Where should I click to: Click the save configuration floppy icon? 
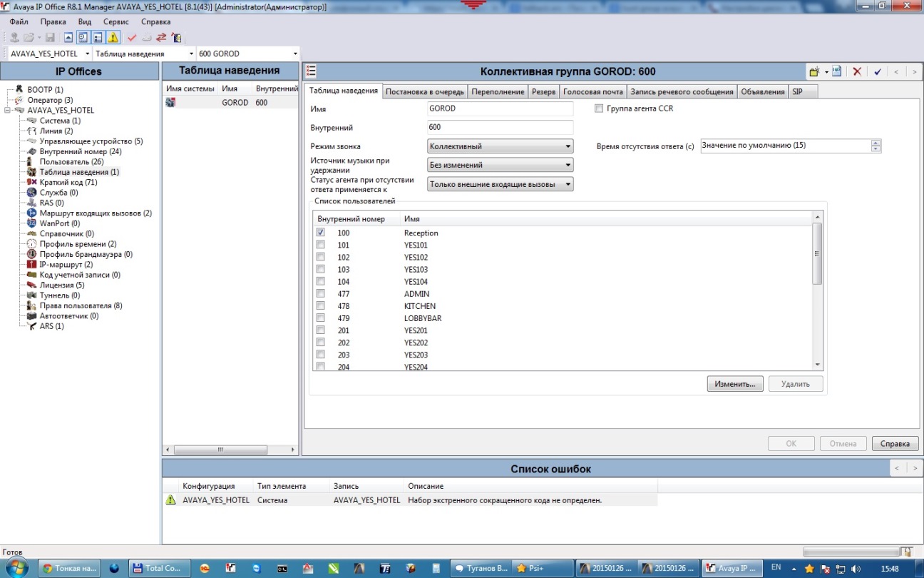50,37
